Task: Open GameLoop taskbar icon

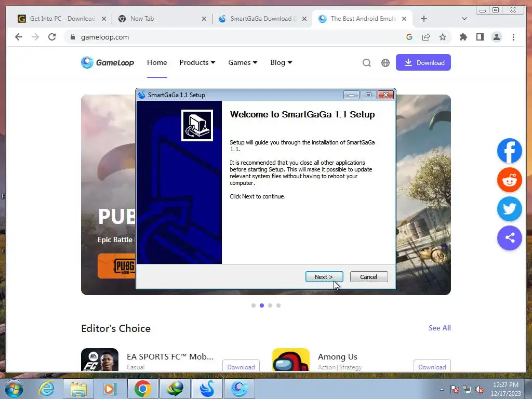Action: tap(239, 389)
